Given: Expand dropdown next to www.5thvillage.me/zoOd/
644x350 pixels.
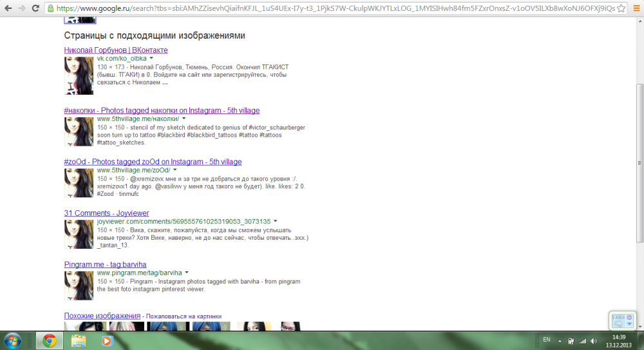Looking at the screenshot, I should 175,170.
